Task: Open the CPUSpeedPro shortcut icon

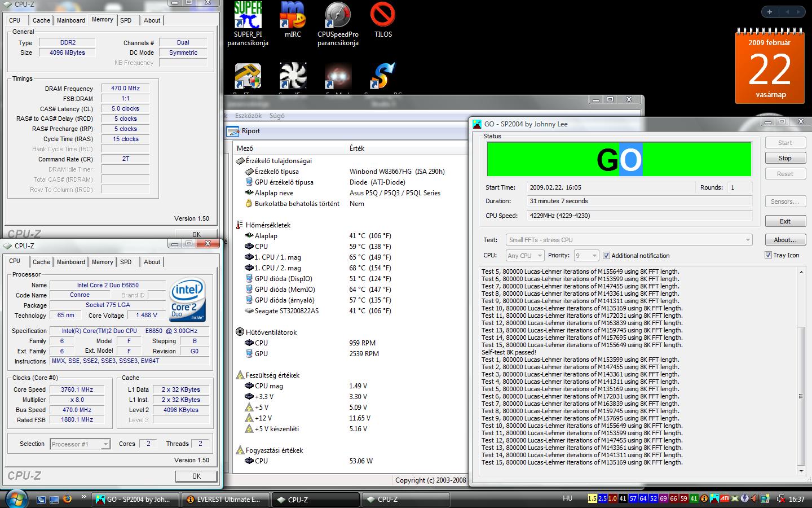Action: tap(338, 15)
